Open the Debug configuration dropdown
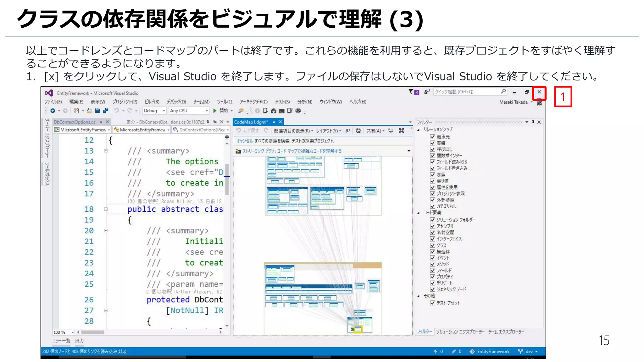Screen dimensions: 644x362 (x=154, y=111)
